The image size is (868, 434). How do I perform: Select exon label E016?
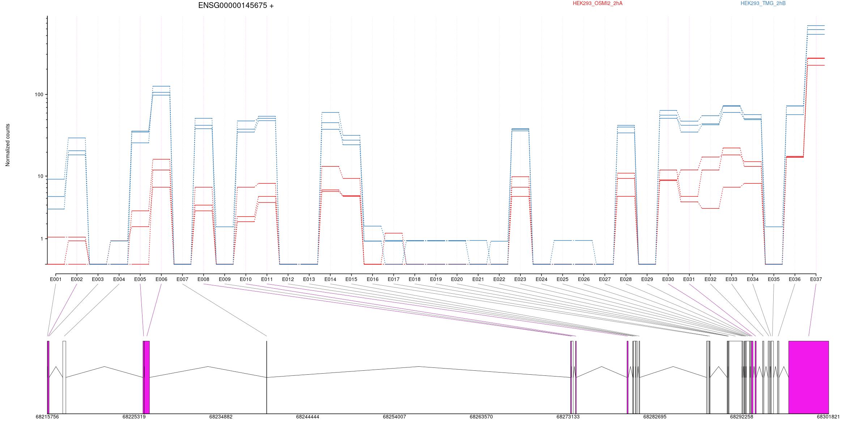(373, 279)
